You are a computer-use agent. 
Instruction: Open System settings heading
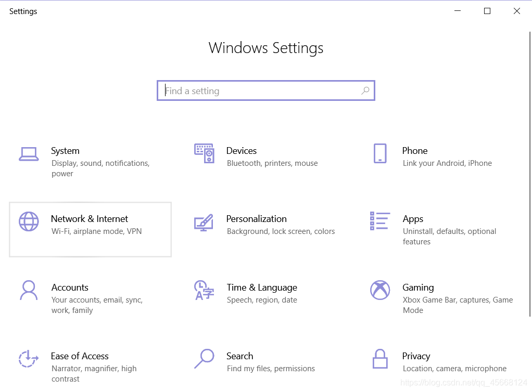pos(65,151)
